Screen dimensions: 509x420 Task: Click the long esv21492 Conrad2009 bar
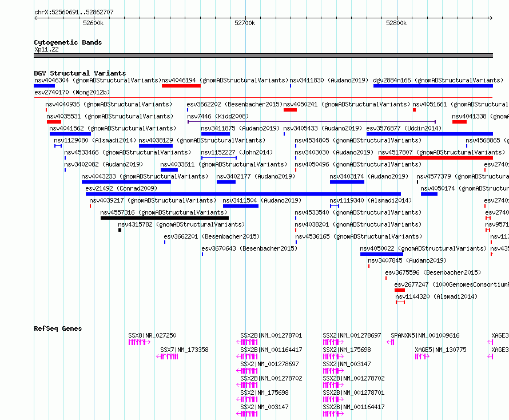pyautogui.click(x=243, y=194)
